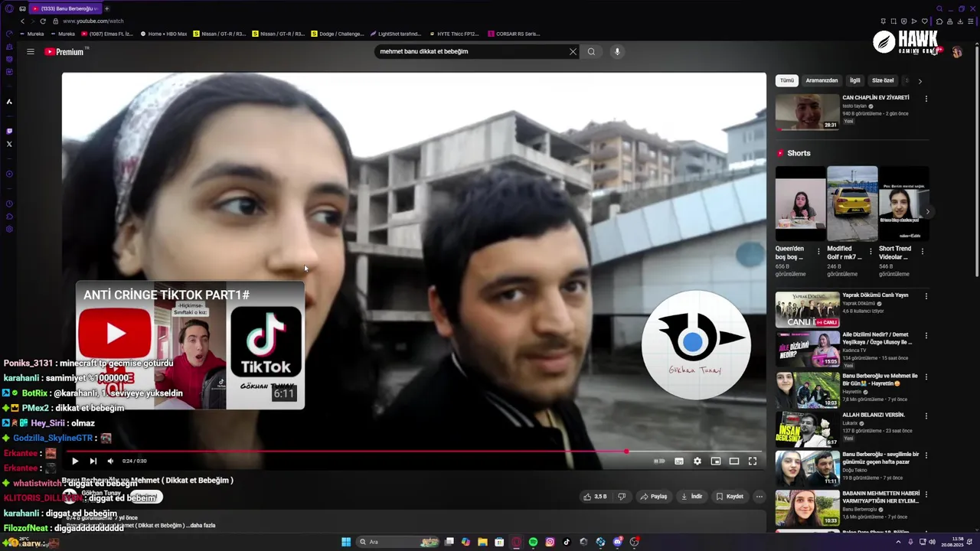Viewport: 980px width, 551px height.
Task: Open Spotify from the taskbar
Action: 533,542
